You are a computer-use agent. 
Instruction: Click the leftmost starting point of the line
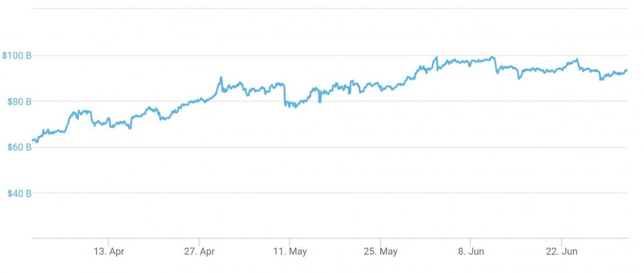[x=32, y=140]
